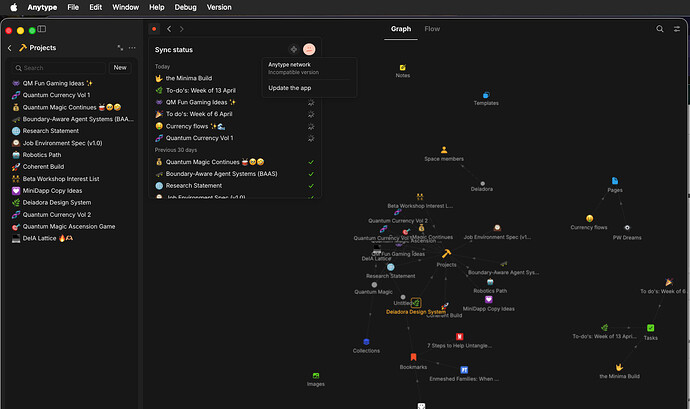The height and width of the screenshot is (409, 690).
Task: Open the Version menu
Action: point(219,7)
